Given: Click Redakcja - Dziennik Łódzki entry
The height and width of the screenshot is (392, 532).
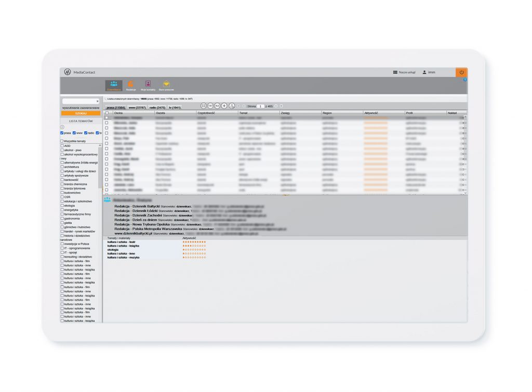Looking at the screenshot, I should [x=136, y=211].
